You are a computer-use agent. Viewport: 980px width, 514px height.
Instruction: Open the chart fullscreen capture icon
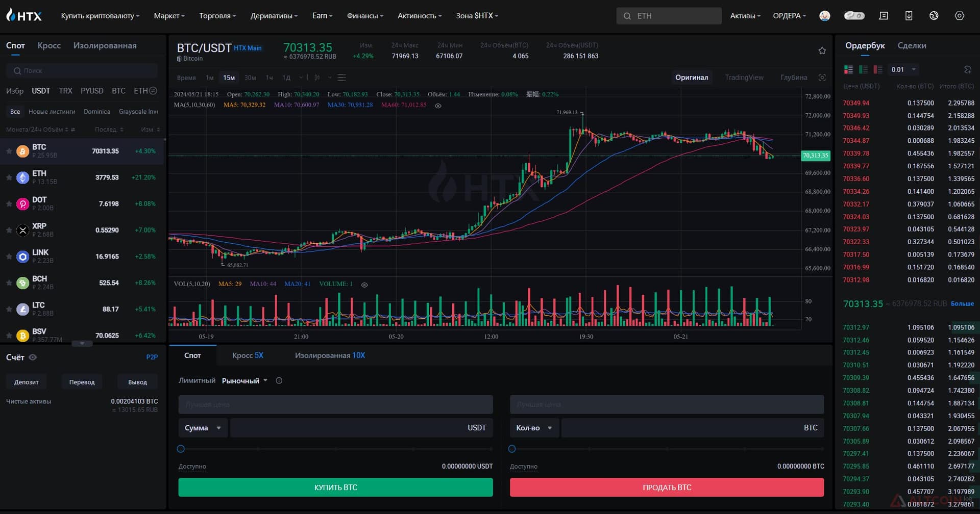coord(822,78)
